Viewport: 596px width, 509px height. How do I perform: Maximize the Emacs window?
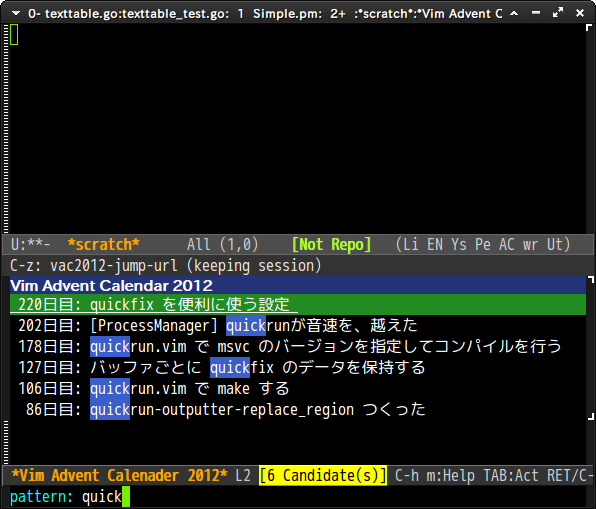pos(558,13)
